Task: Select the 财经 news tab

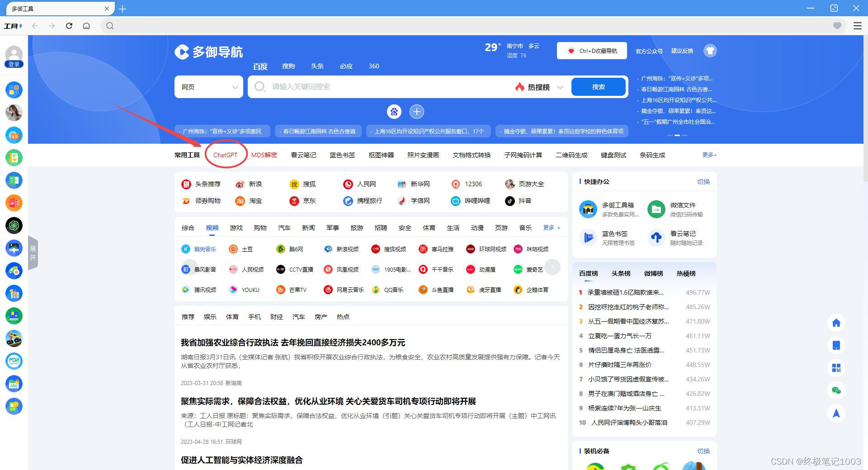Action: tap(277, 317)
